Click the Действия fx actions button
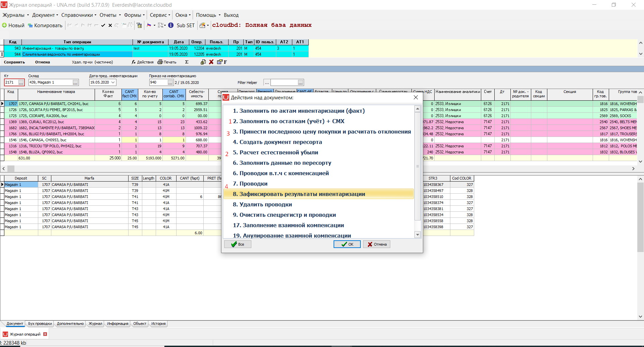Viewport: 644px width, 347px height. (143, 62)
